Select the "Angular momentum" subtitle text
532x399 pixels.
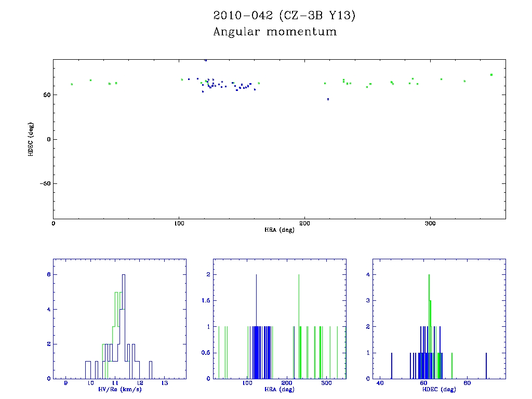(x=275, y=32)
